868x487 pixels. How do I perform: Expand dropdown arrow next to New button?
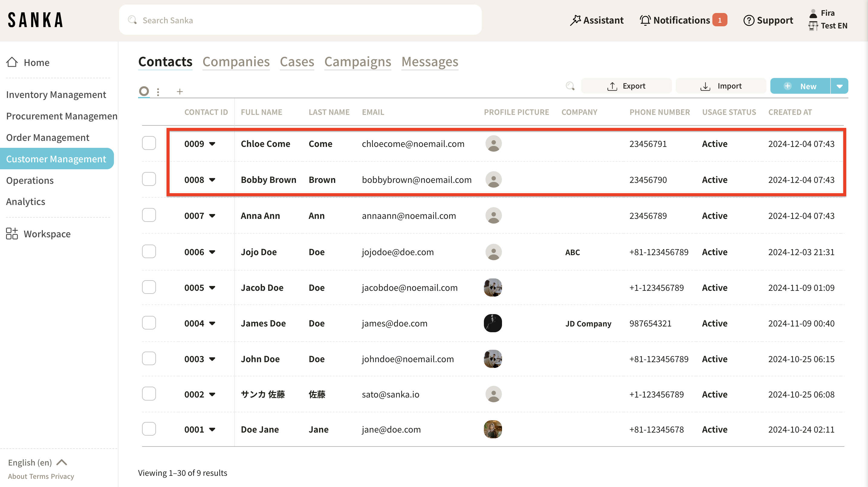[x=839, y=86]
